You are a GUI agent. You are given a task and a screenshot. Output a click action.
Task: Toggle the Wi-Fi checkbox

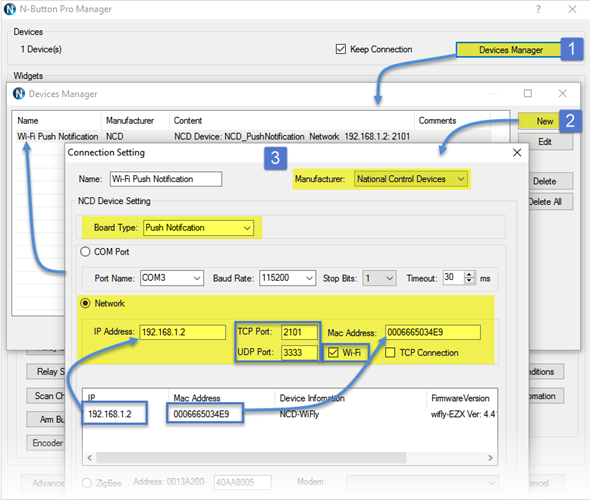pyautogui.click(x=333, y=353)
